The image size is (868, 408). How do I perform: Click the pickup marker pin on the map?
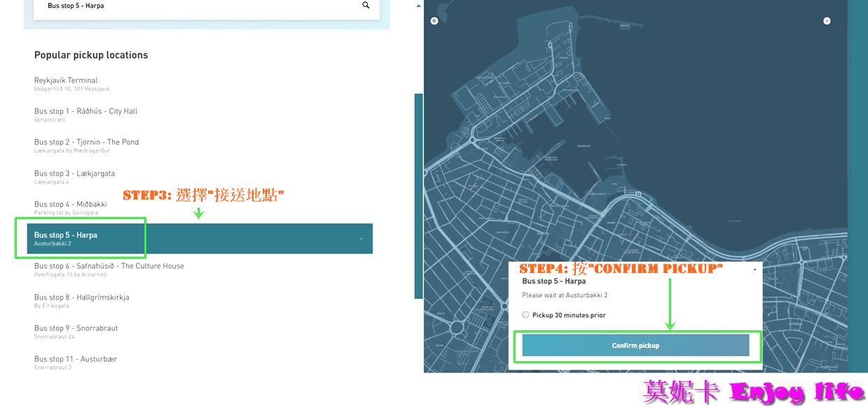point(638,195)
